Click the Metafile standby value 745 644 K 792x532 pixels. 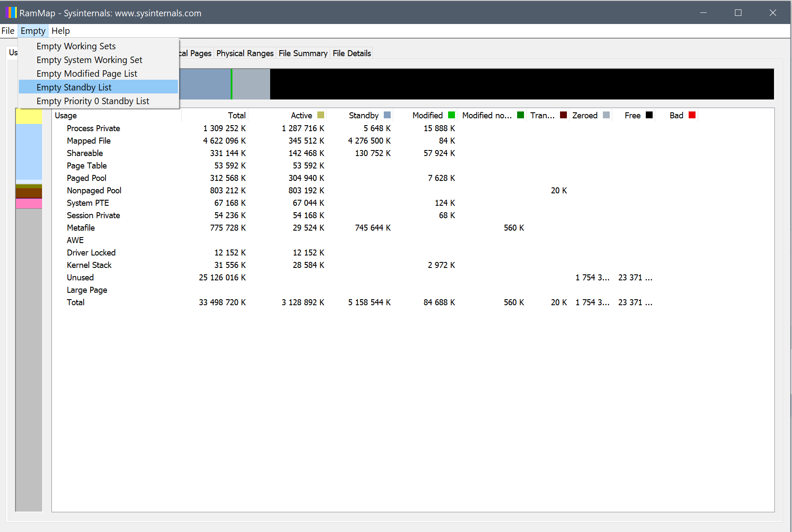tap(373, 228)
